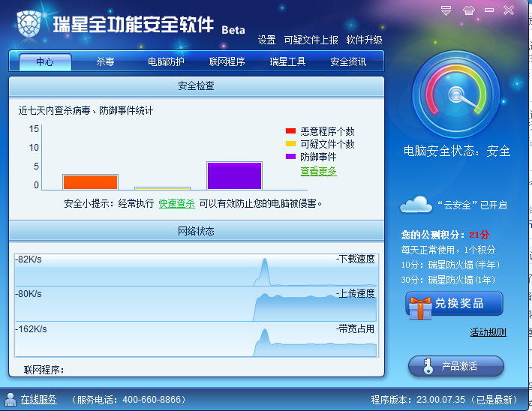The height and width of the screenshot is (411, 532).
Task: Close the Rising security window
Action: click(509, 10)
